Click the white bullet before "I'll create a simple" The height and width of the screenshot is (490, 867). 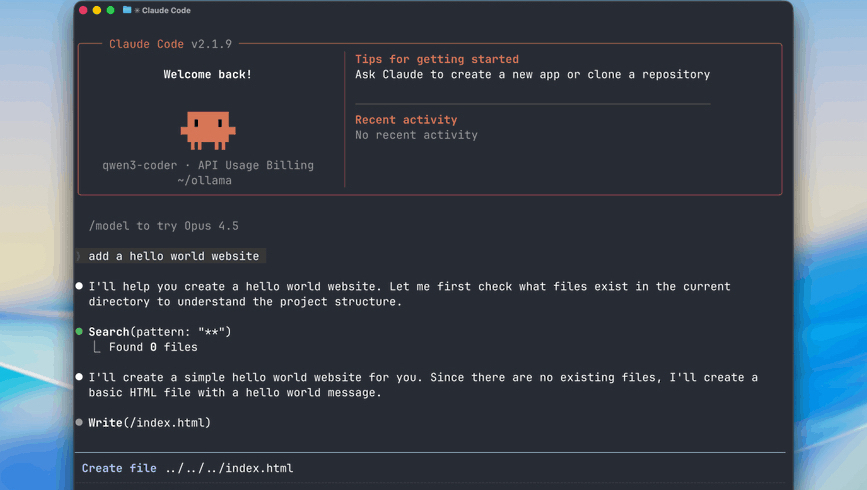pyautogui.click(x=80, y=378)
